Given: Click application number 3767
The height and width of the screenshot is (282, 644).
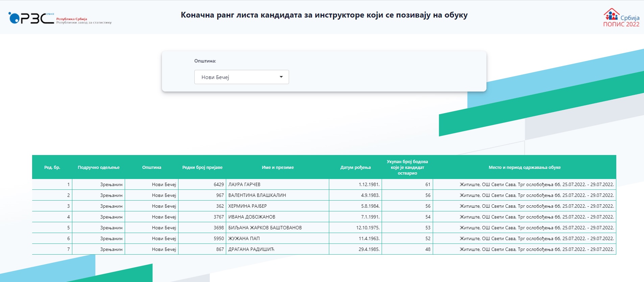Looking at the screenshot, I should point(219,217).
